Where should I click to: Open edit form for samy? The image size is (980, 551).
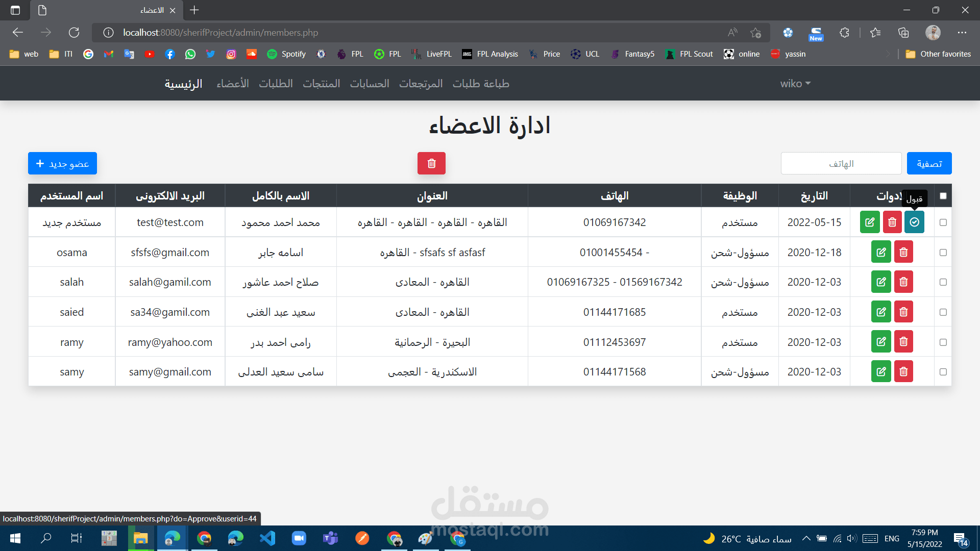(x=880, y=371)
